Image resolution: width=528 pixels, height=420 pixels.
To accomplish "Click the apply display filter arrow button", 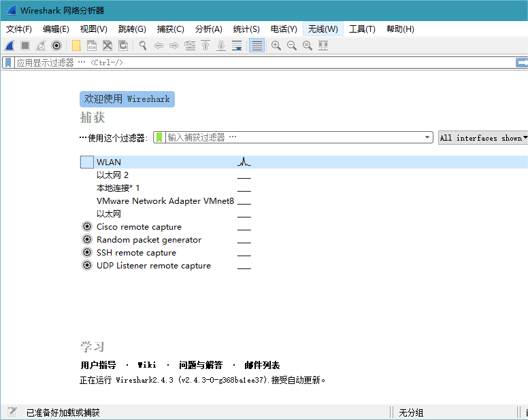I will point(522,63).
